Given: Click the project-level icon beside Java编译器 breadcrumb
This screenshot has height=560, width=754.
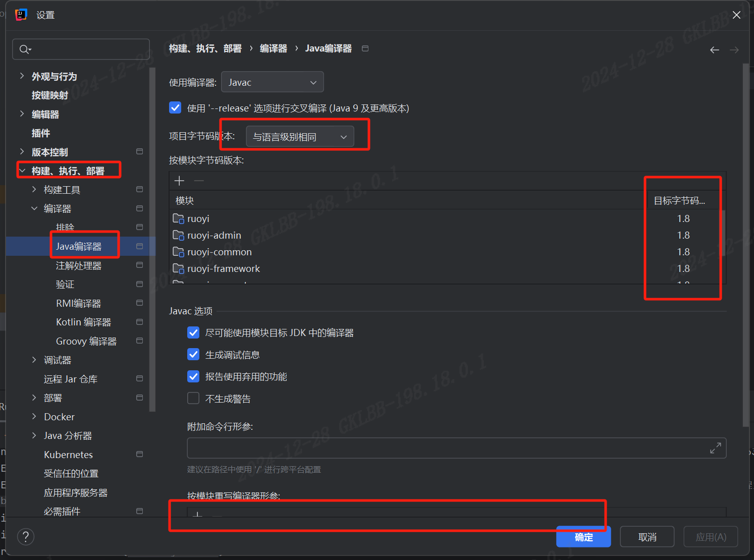Looking at the screenshot, I should tap(365, 48).
